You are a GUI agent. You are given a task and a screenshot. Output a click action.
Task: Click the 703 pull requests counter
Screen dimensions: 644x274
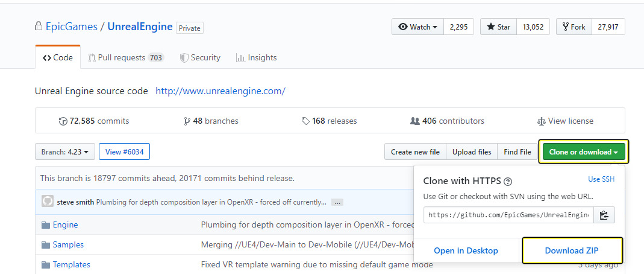tap(155, 57)
